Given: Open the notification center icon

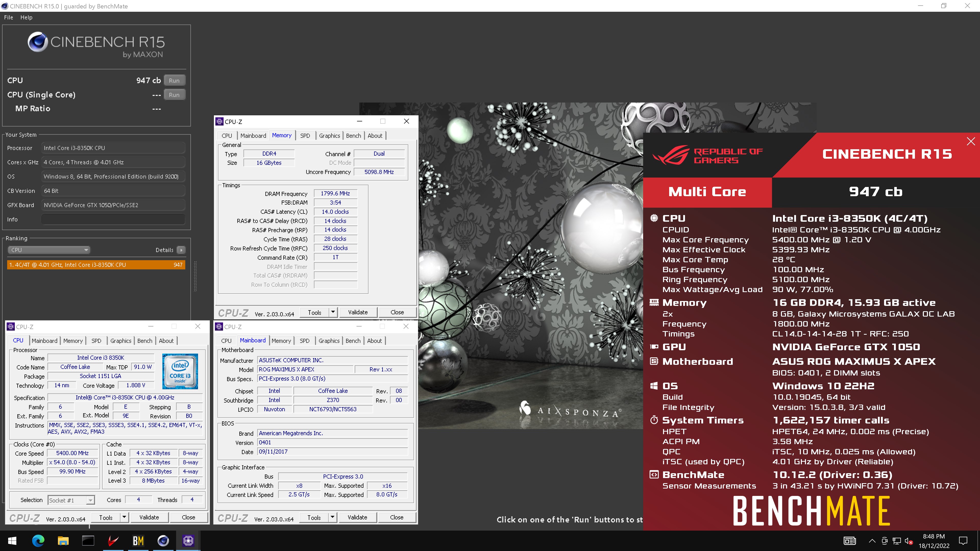Looking at the screenshot, I should pyautogui.click(x=963, y=541).
